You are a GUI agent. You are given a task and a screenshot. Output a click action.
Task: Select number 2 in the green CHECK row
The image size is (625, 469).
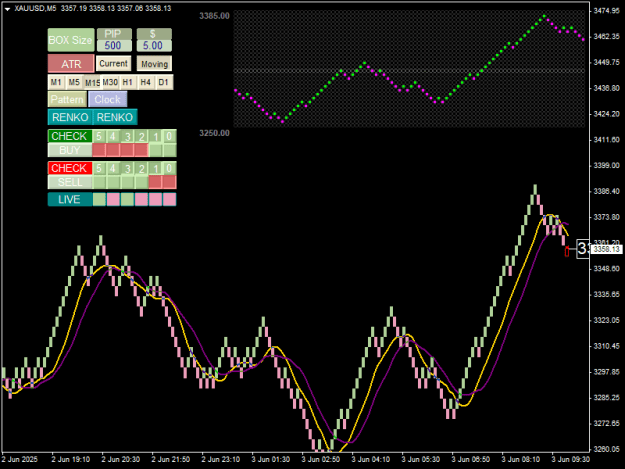coord(141,136)
